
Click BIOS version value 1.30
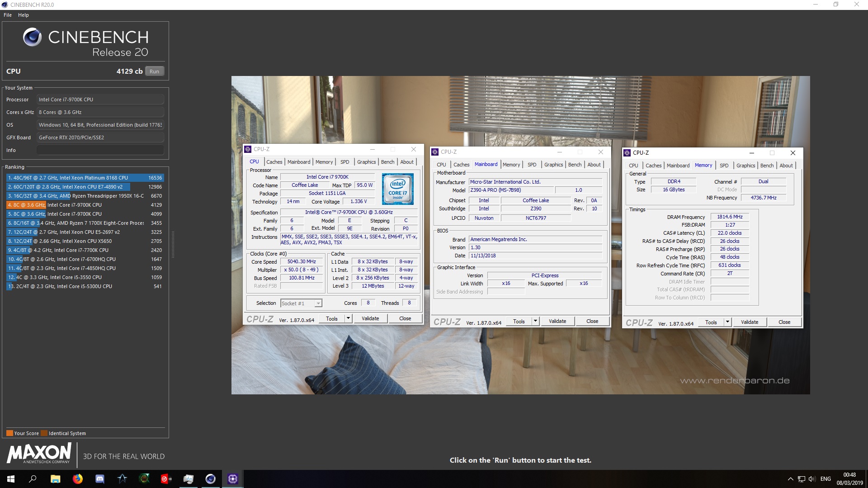pos(535,248)
